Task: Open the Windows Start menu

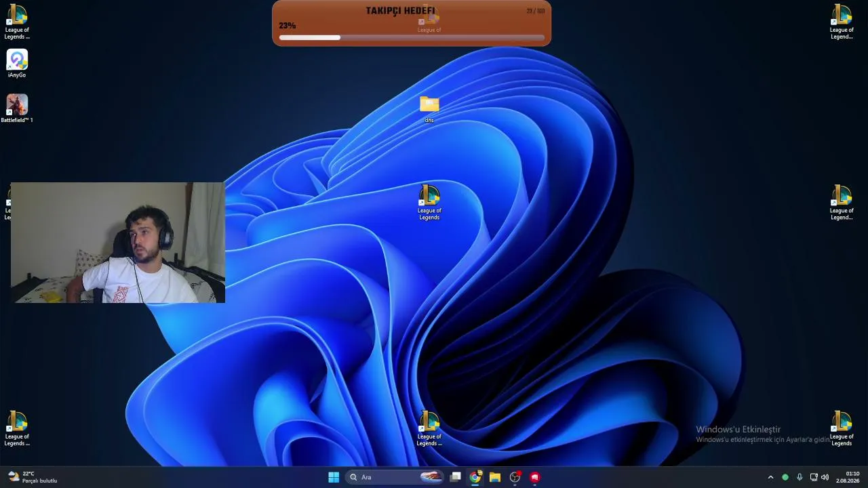Action: tap(334, 477)
